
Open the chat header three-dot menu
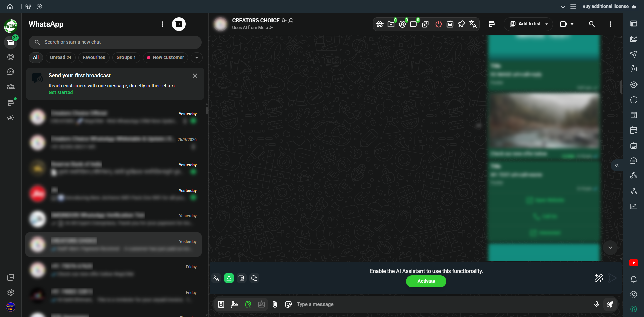pos(611,24)
